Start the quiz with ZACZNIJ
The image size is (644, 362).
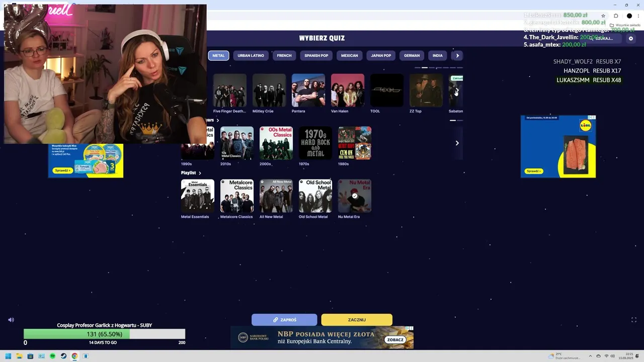coord(357,320)
